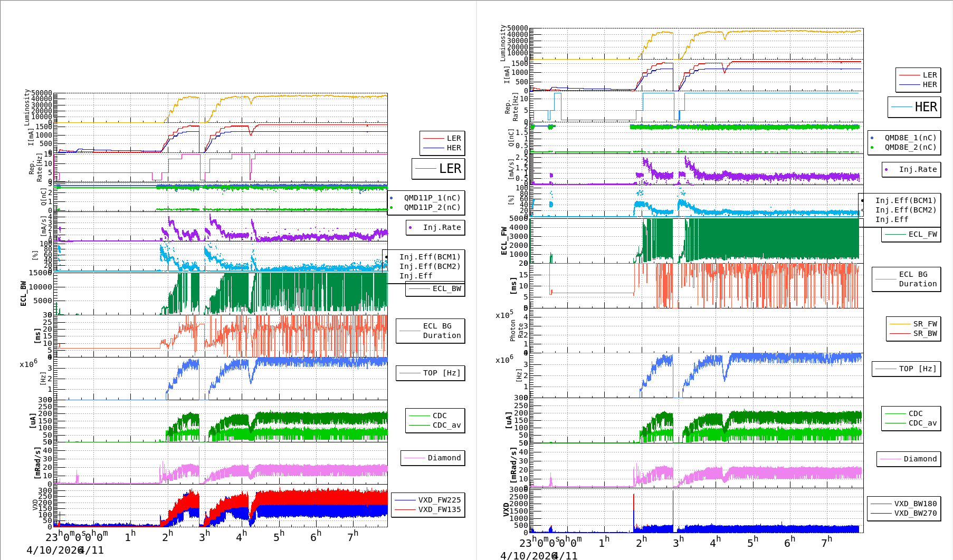This screenshot has width=953, height=560.
Task: Click the VXD_BW180 legend entry
Action: 914,504
